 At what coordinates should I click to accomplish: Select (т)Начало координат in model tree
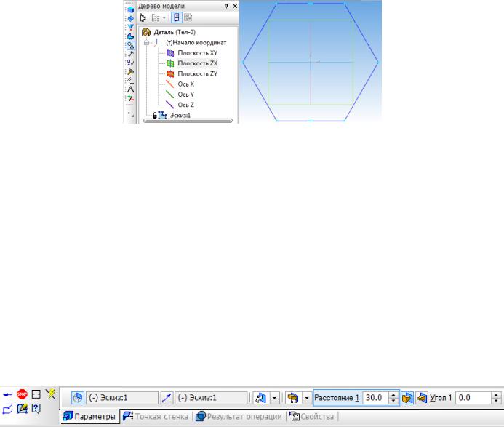click(196, 43)
